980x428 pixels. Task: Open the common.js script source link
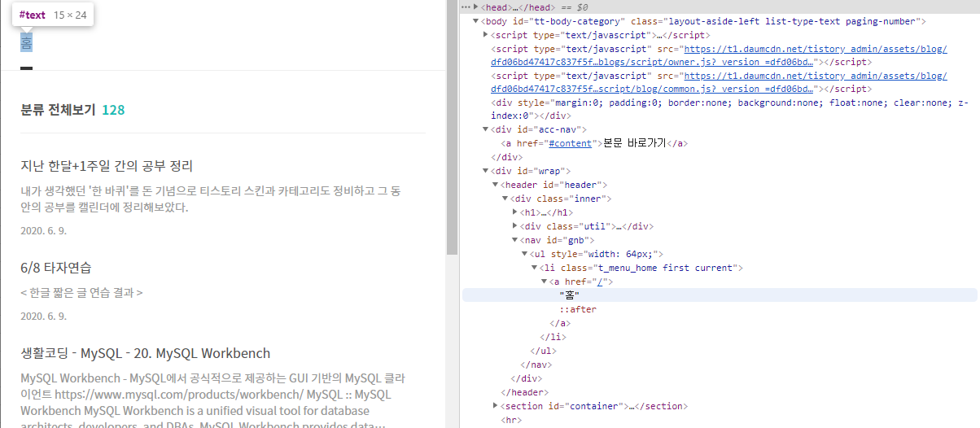coord(719,82)
